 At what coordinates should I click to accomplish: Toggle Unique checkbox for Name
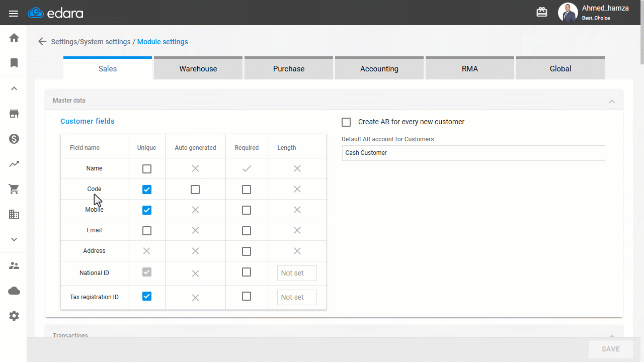pyautogui.click(x=147, y=169)
